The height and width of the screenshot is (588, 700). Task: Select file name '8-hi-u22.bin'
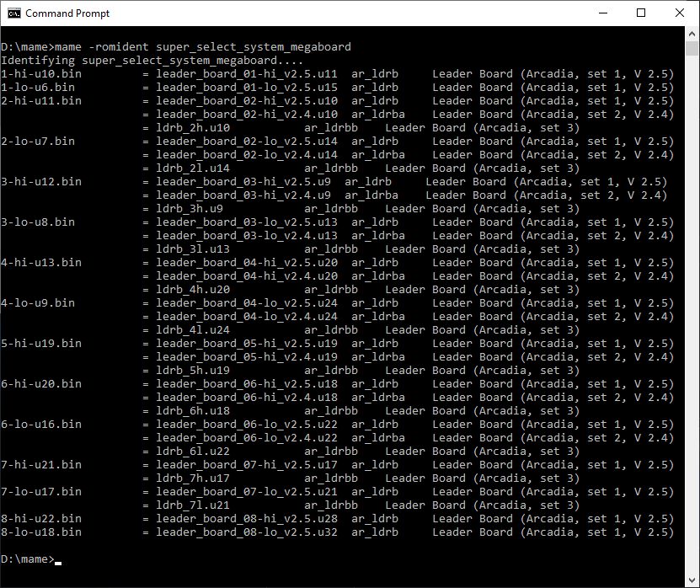coord(41,518)
